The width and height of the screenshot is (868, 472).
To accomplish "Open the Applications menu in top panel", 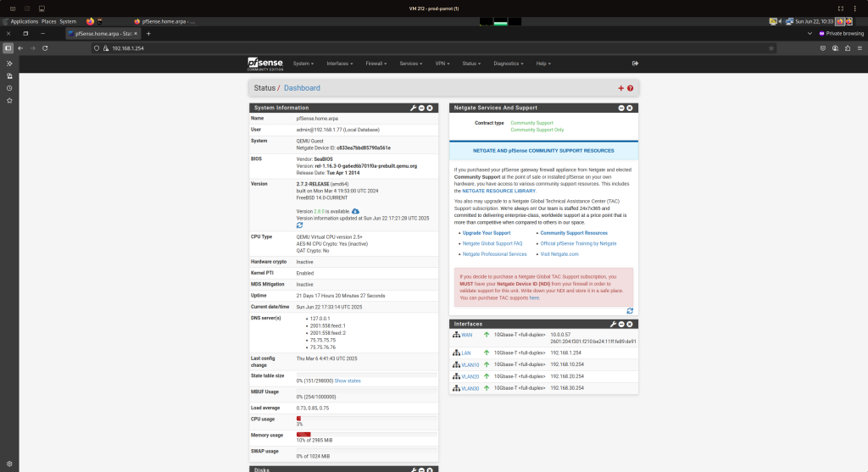I will 25,21.
